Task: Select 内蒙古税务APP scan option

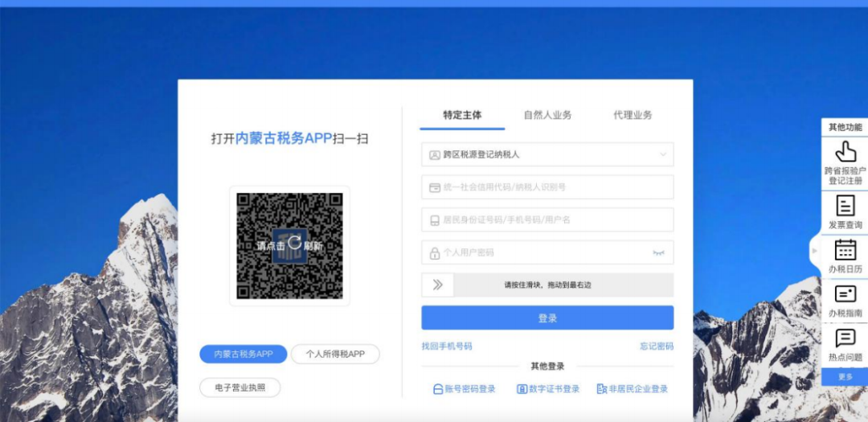Action: pos(244,354)
